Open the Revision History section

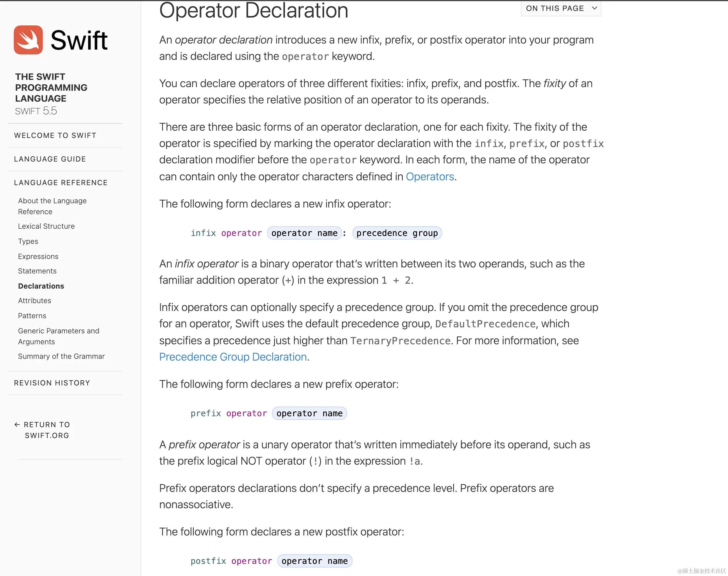[52, 383]
